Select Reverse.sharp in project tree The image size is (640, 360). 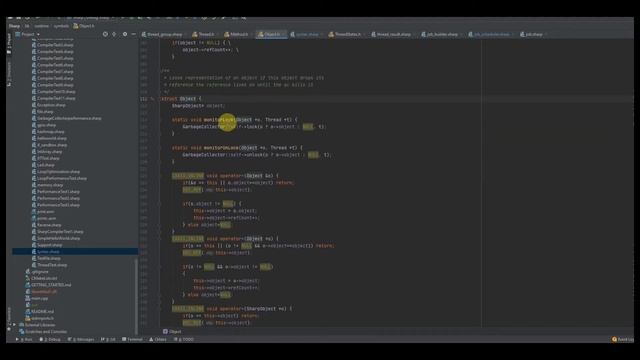tap(49, 225)
